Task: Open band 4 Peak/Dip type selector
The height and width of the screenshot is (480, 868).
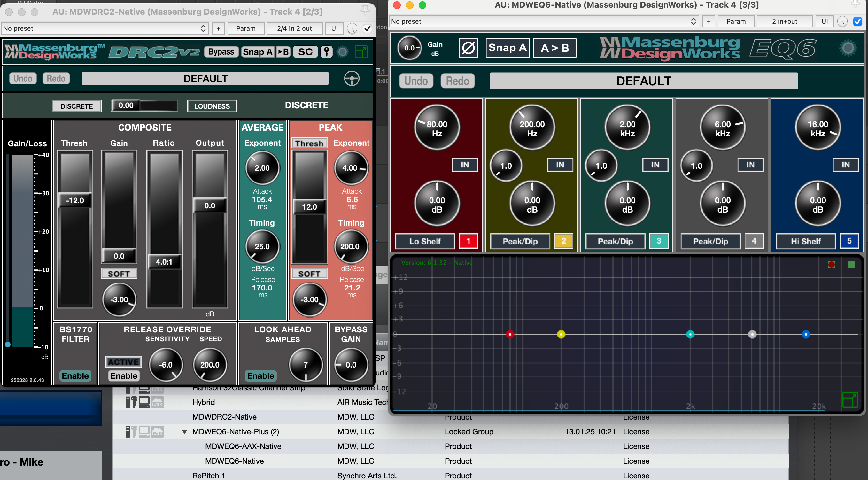Action: [710, 241]
